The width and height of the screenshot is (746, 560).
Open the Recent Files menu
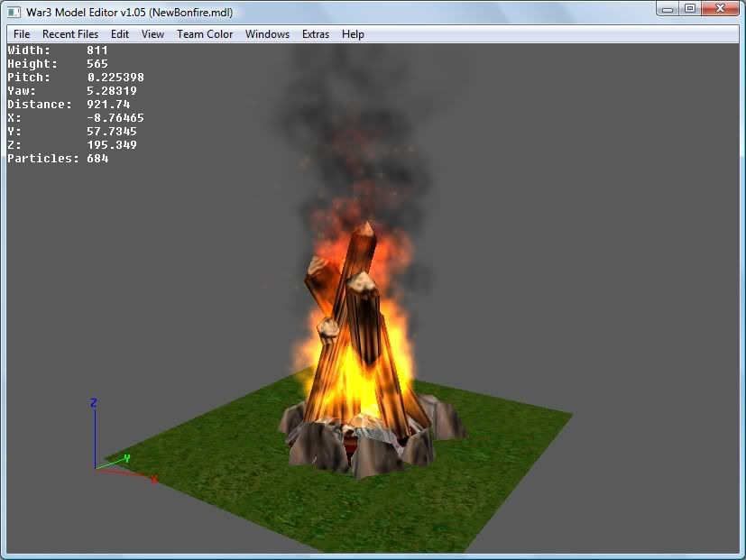70,34
